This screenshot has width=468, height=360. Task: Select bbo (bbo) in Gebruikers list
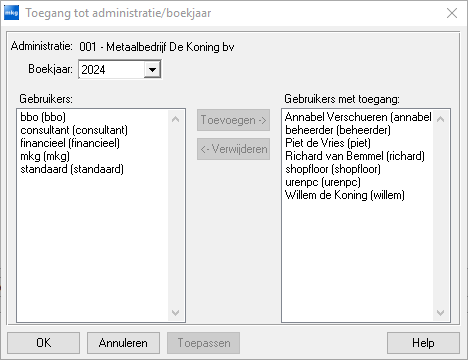[x=43, y=117]
